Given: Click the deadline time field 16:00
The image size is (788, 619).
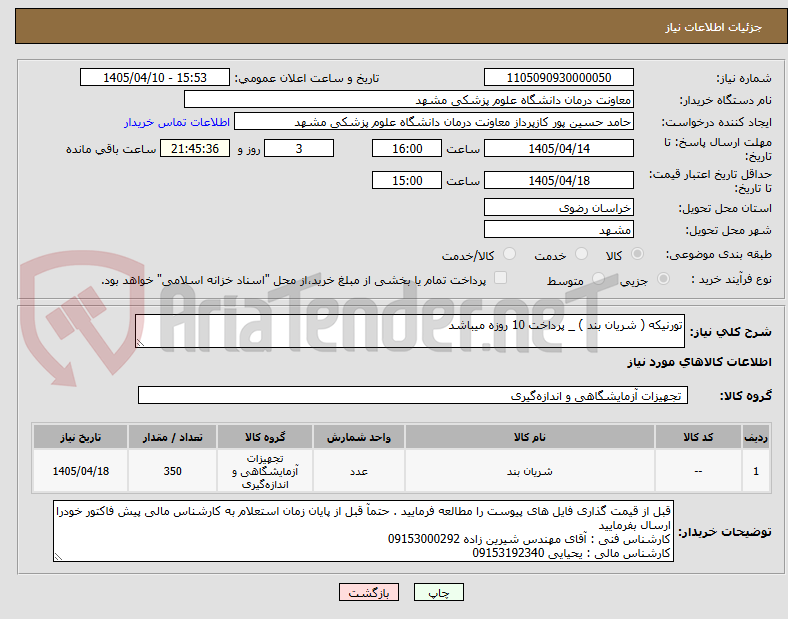Looking at the screenshot, I should [407, 149].
